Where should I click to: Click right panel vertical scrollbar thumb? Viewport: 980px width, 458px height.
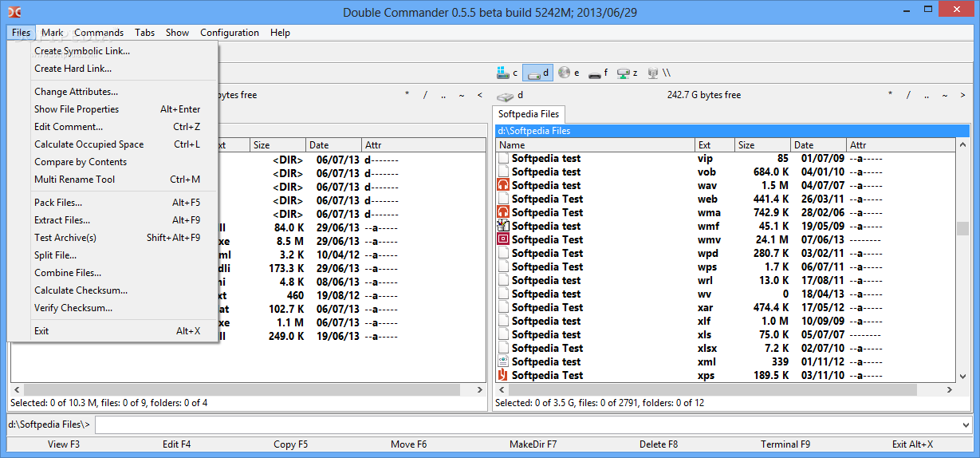962,229
